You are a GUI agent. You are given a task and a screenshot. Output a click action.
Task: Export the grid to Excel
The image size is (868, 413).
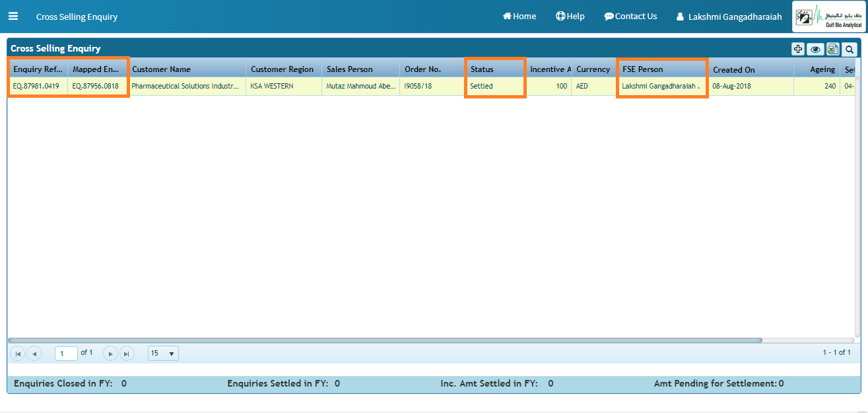pos(833,49)
